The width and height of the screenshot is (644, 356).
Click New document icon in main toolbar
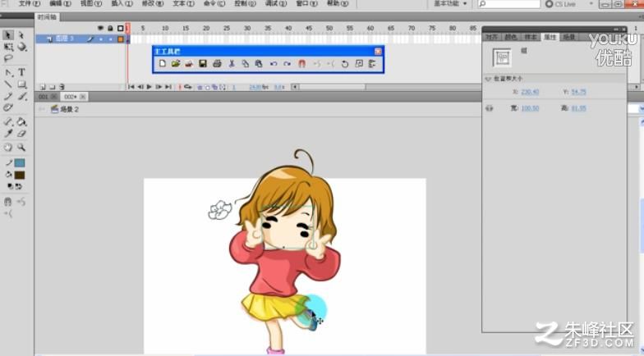pos(163,64)
